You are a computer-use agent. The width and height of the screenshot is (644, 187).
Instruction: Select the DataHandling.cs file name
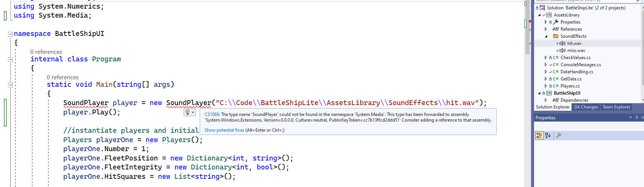click(x=577, y=72)
